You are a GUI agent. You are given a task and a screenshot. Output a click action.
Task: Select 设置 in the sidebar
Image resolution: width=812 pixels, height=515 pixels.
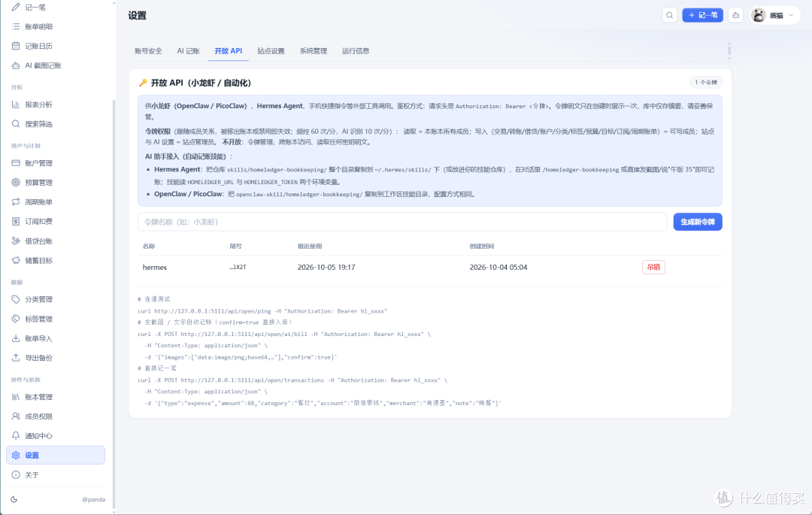pyautogui.click(x=56, y=456)
